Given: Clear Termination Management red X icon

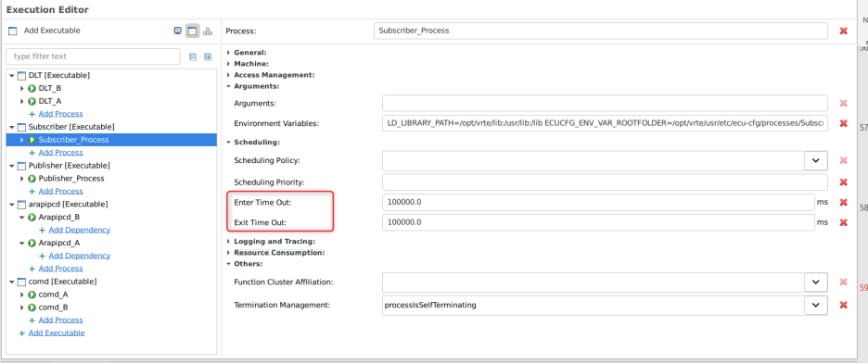Looking at the screenshot, I should pos(843,305).
